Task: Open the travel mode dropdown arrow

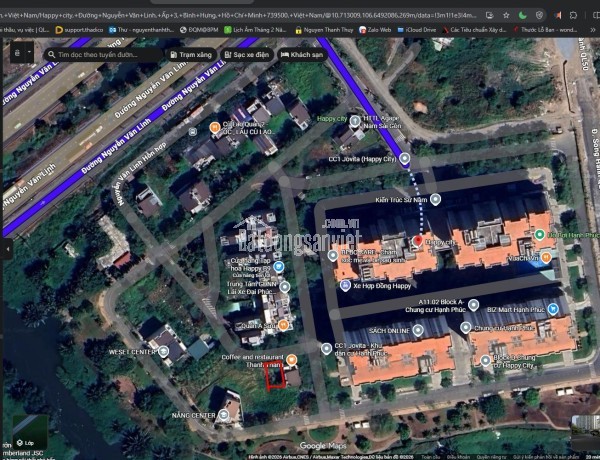Action: coord(29,53)
